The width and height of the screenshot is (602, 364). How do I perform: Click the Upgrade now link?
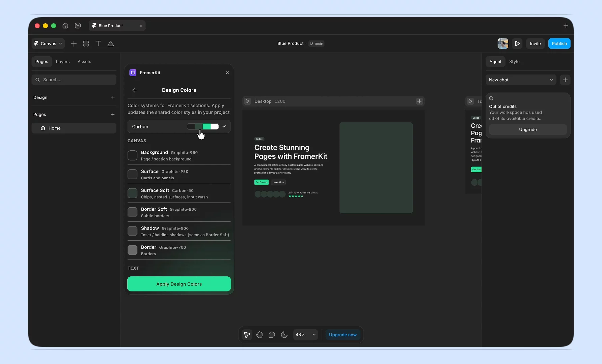click(x=343, y=335)
